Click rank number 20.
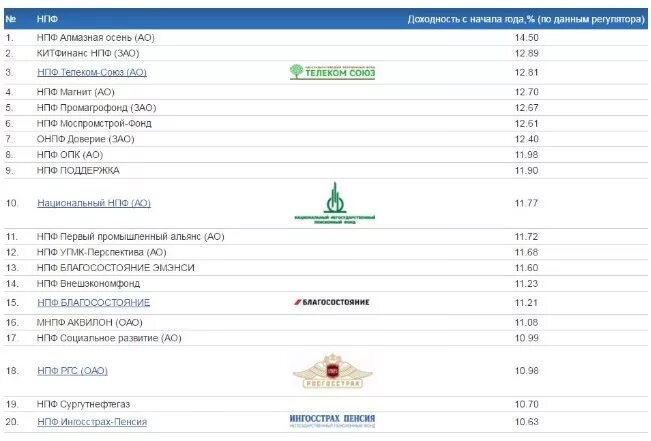The image size is (651, 441). click(12, 422)
